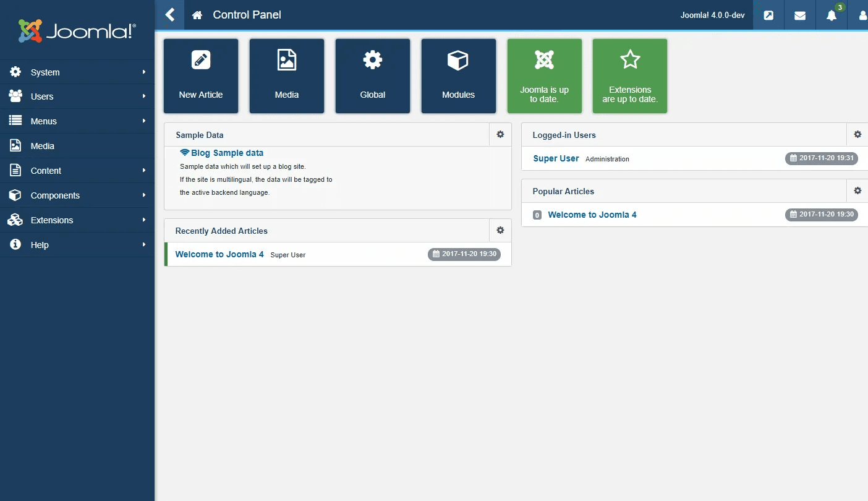Open the private messages envelope icon

point(799,15)
